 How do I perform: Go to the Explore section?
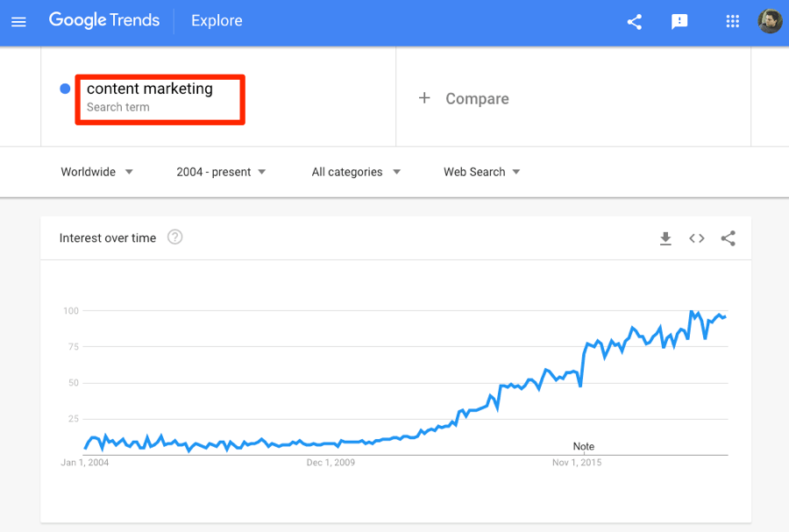(x=217, y=21)
